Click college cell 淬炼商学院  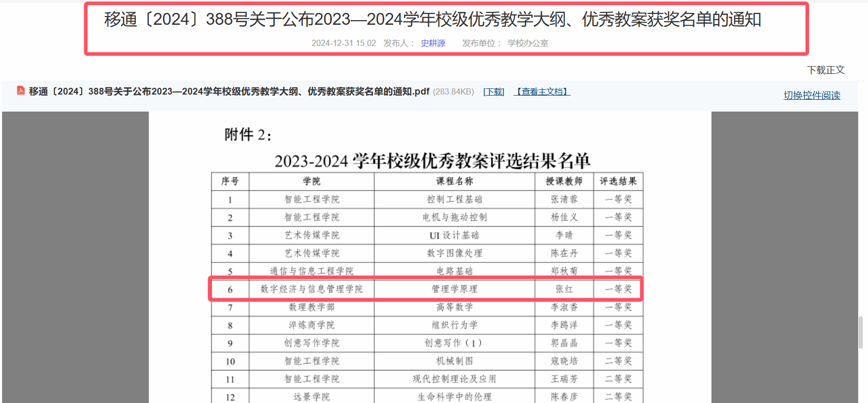312,326
